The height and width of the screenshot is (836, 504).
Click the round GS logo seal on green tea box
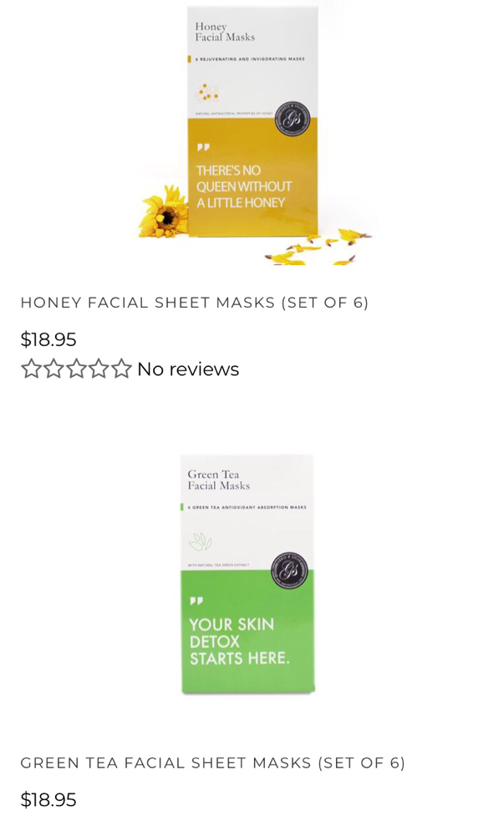point(289,570)
